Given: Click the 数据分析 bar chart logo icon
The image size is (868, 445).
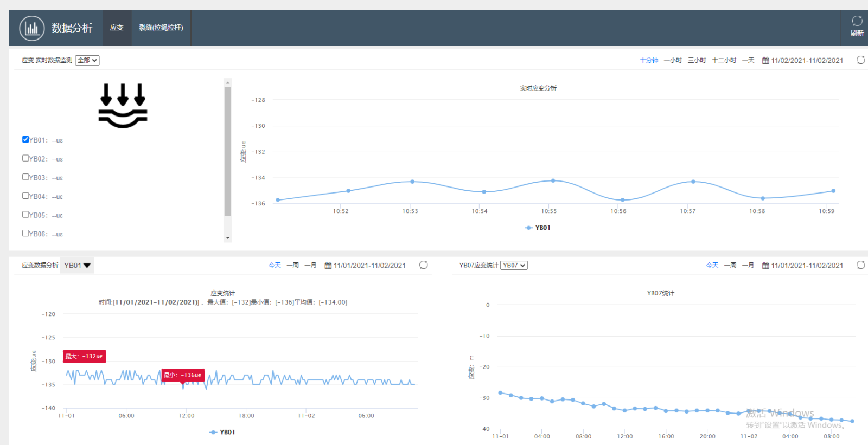Looking at the screenshot, I should pos(32,28).
